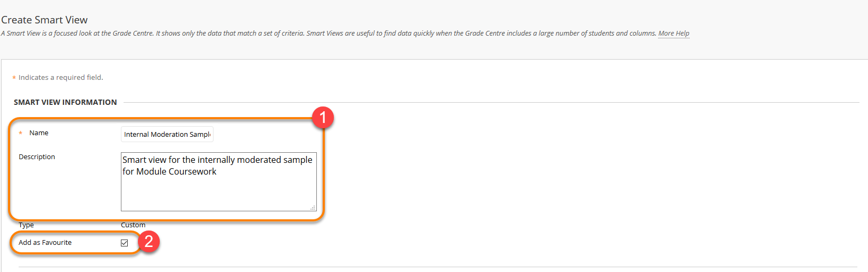The image size is (868, 272).
Task: Click the Smart View explanation paragraph under title
Action: (329, 33)
